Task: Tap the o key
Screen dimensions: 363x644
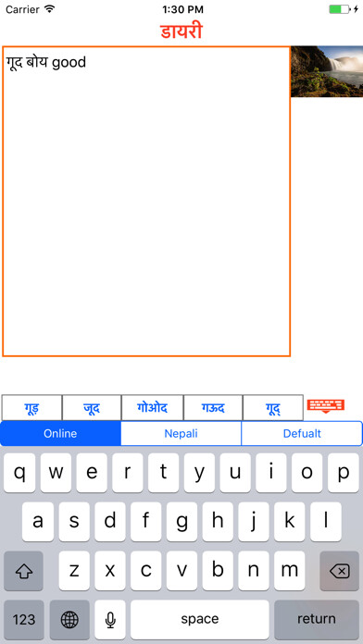Action: [x=307, y=473]
